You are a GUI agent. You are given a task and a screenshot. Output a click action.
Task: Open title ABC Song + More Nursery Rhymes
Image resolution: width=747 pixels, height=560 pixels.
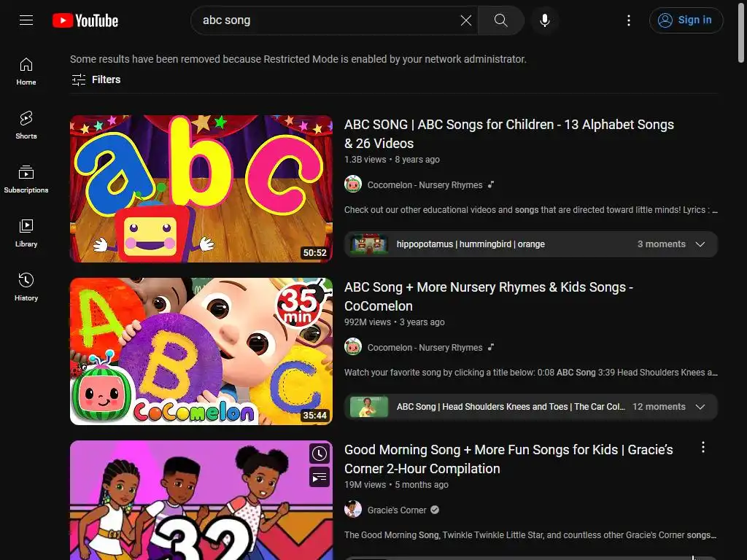pos(489,296)
